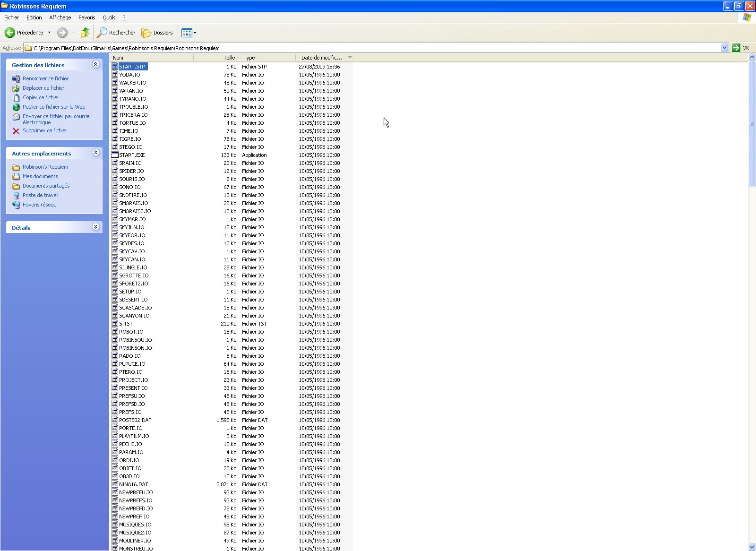Open the Outils menu
Viewport: 756px width, 551px height.
[109, 17]
